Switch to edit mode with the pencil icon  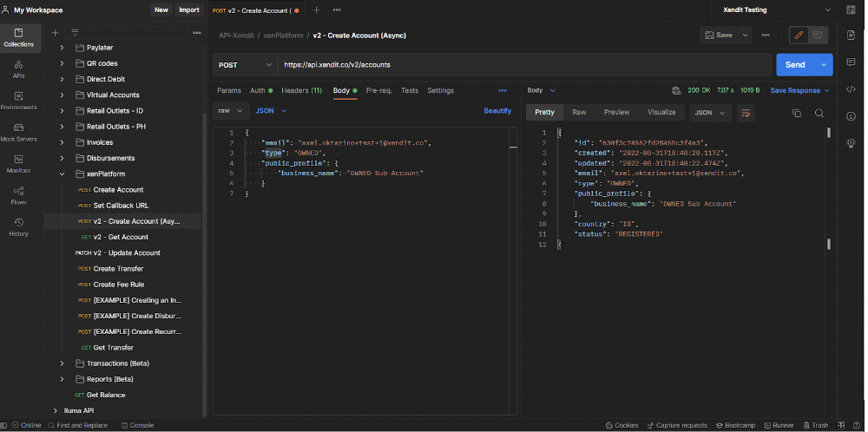799,35
